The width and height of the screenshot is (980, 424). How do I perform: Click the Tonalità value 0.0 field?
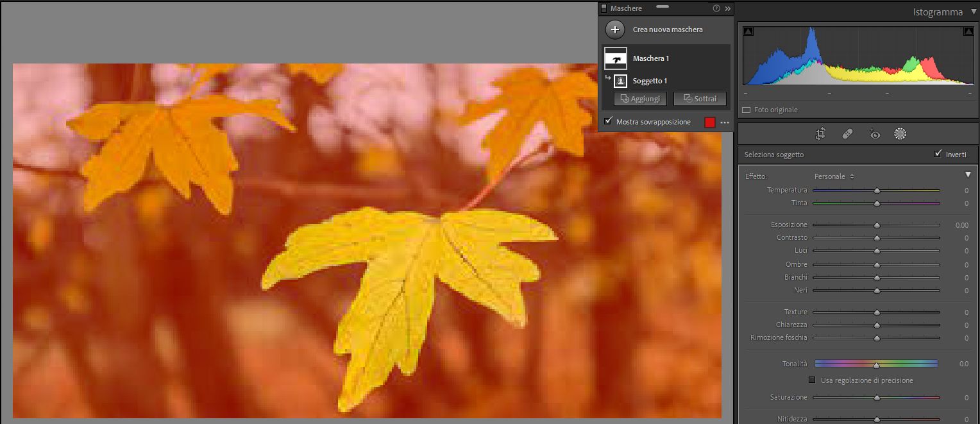tap(963, 364)
